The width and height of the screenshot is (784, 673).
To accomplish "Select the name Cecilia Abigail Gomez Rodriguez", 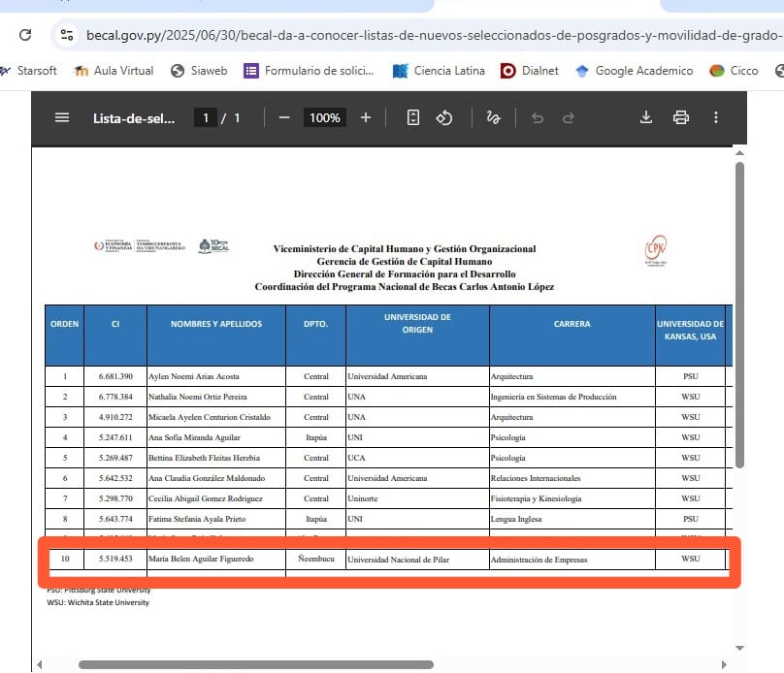I will [205, 499].
